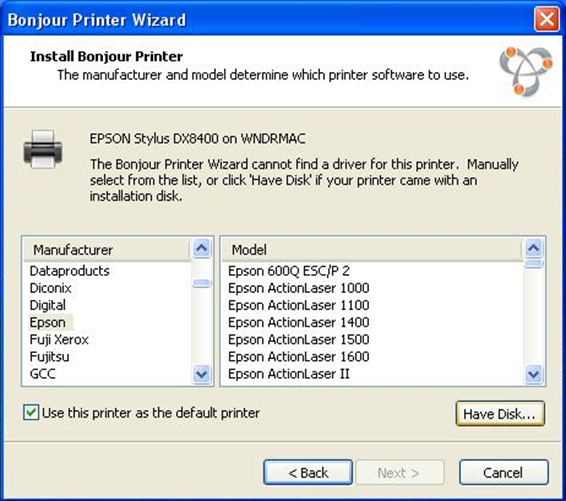Click the Bonjour logo in the header

[526, 71]
